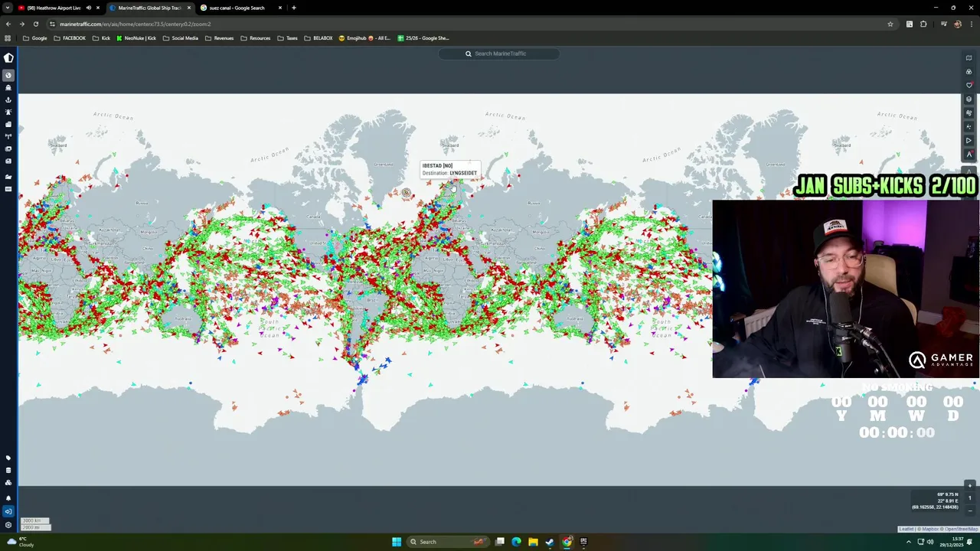Screen dimensions: 980x551
Task: Click the measure compass icon in right toolbar
Action: 969,154
